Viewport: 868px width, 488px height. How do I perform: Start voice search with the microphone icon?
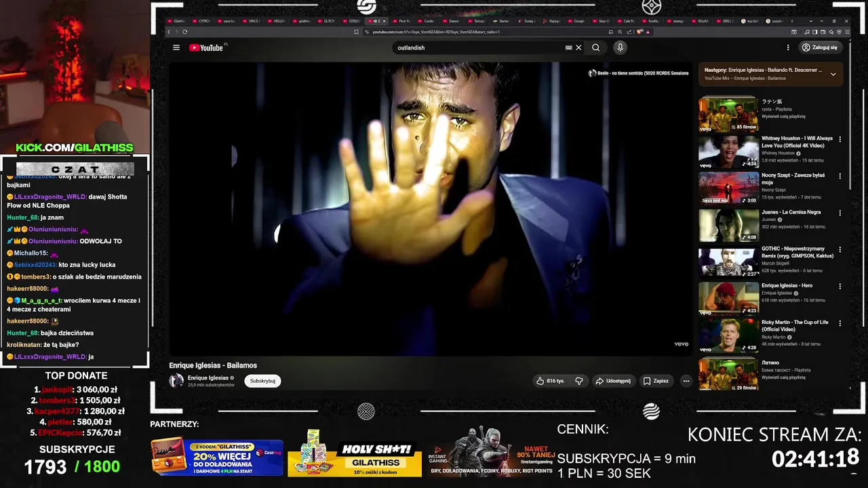(620, 47)
